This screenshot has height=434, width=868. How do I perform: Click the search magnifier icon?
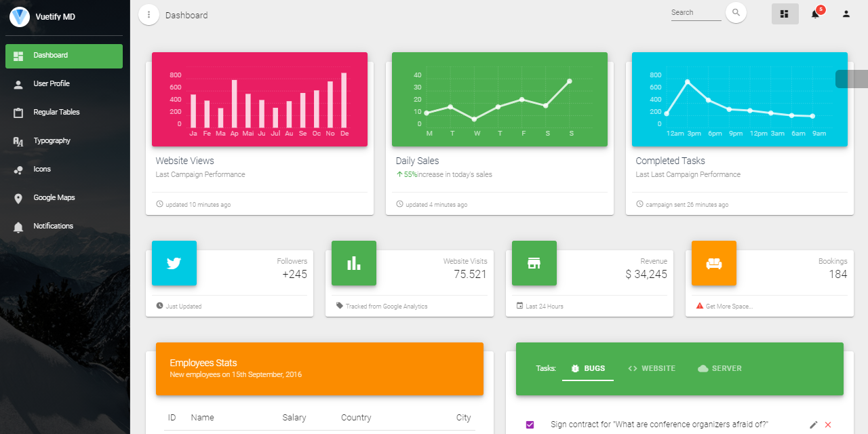736,12
